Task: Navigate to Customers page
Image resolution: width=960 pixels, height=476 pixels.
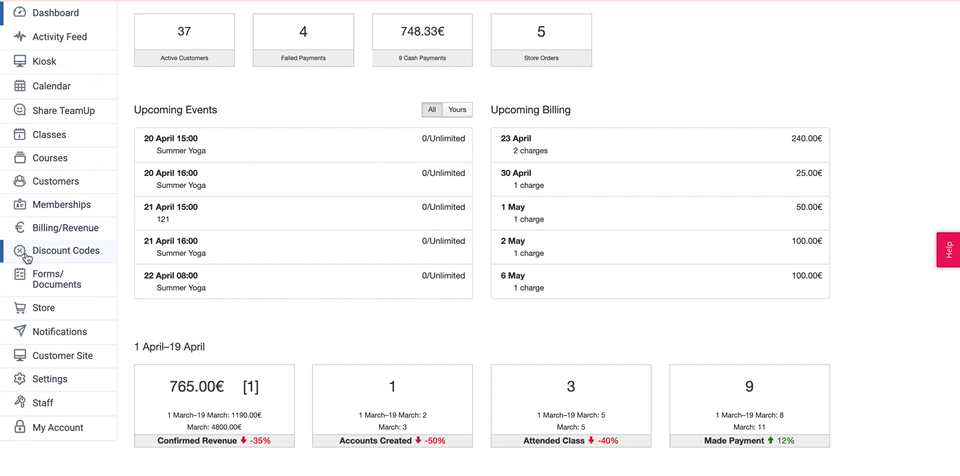Action: (55, 182)
